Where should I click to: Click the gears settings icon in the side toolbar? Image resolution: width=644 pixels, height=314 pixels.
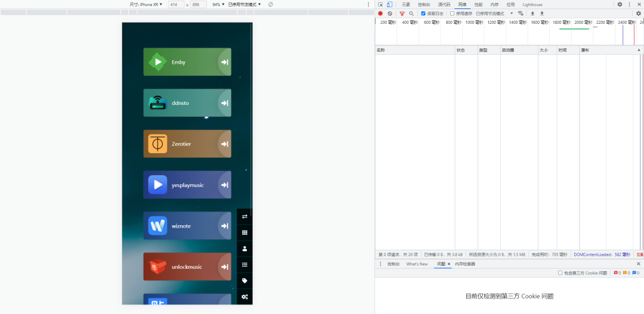(x=245, y=297)
